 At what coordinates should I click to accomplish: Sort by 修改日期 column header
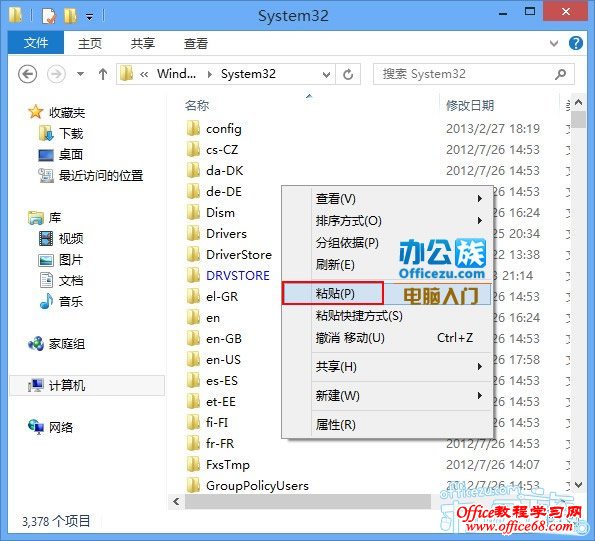coord(470,105)
